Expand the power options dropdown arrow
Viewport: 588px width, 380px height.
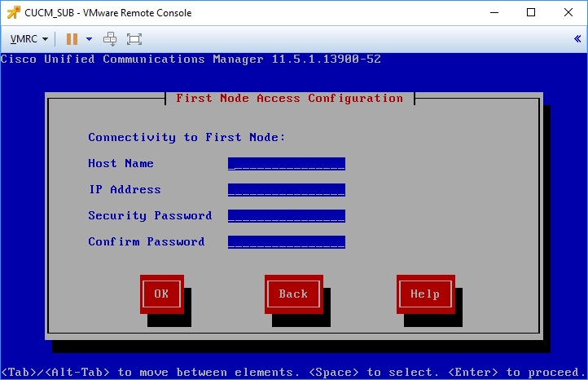(90, 39)
